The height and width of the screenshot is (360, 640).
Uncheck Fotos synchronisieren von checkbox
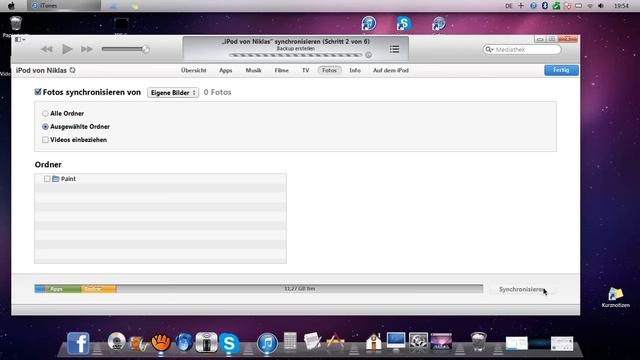click(x=38, y=92)
